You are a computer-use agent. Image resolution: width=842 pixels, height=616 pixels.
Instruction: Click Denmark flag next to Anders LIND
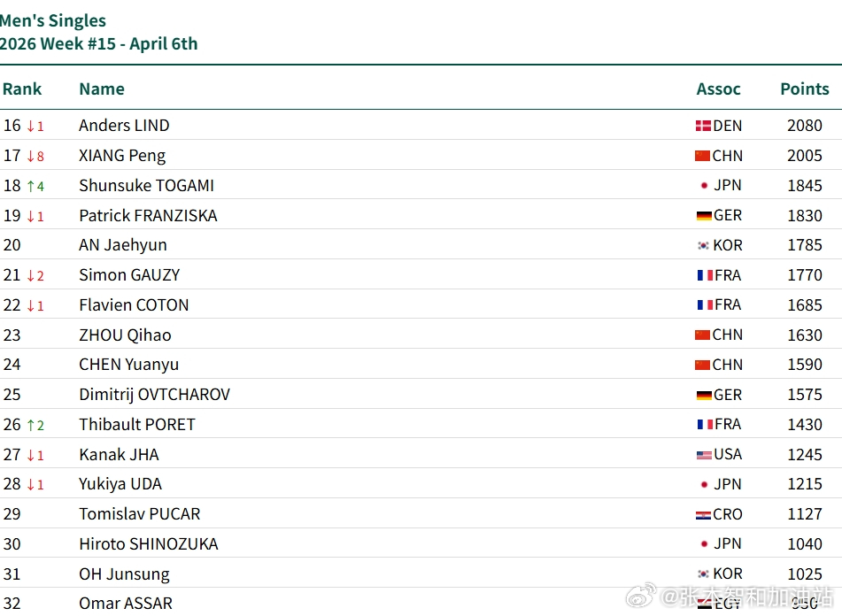[x=703, y=127]
